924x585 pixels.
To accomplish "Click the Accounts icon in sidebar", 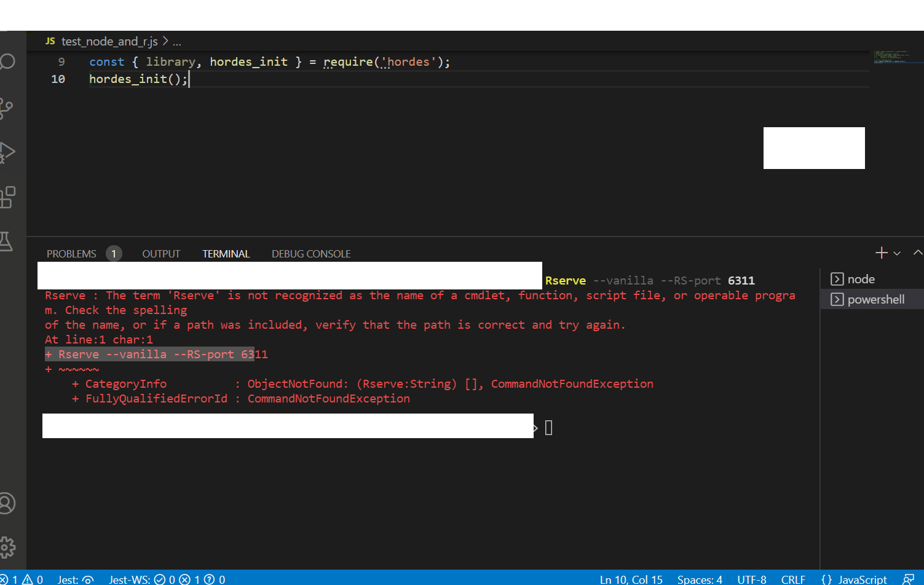I will point(9,503).
